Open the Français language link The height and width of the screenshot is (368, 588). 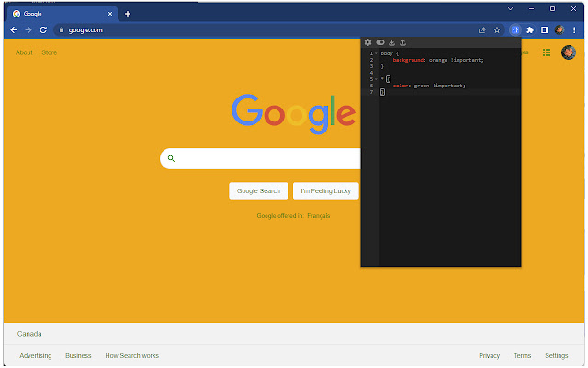(x=319, y=216)
